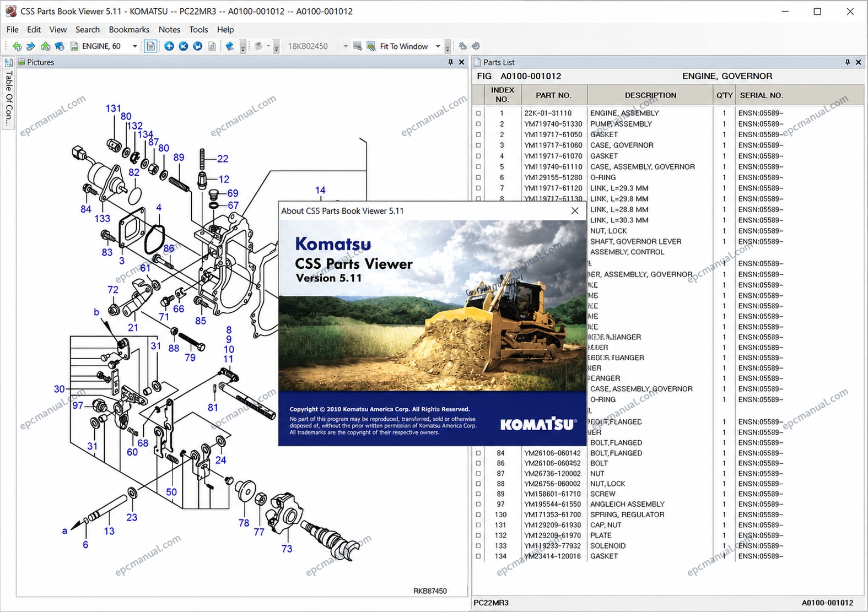Select the SPRING, REGULATOR description

pos(627,515)
